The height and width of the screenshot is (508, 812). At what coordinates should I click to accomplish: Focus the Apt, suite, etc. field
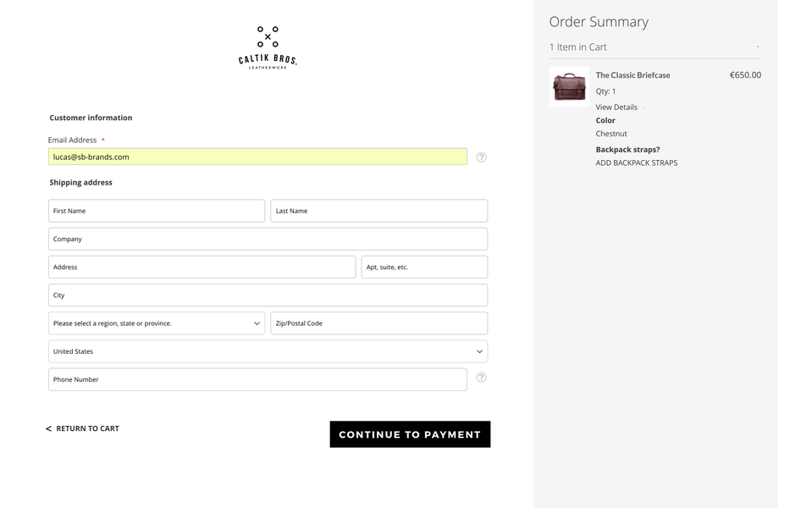[x=424, y=267]
